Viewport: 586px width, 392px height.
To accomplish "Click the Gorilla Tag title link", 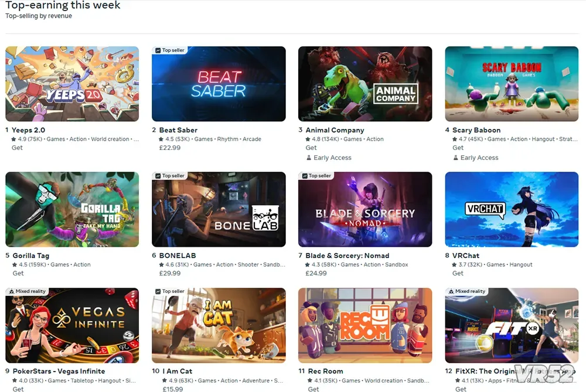I will pos(30,255).
